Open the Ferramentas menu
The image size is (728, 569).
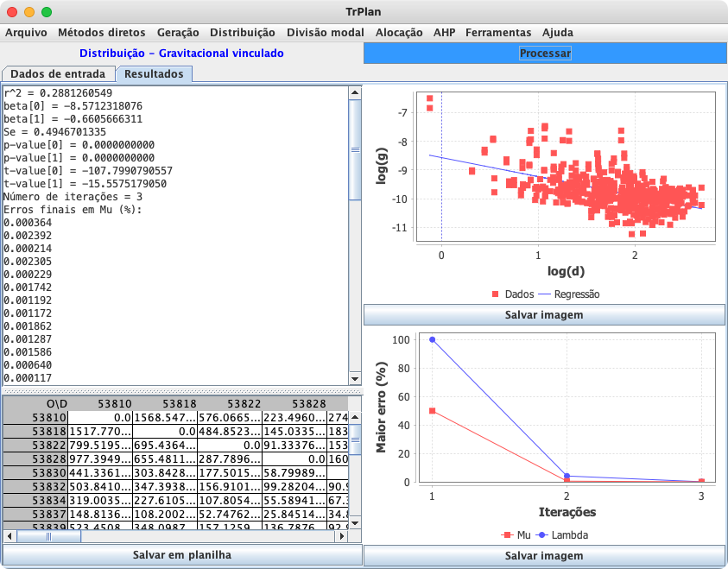pyautogui.click(x=498, y=33)
